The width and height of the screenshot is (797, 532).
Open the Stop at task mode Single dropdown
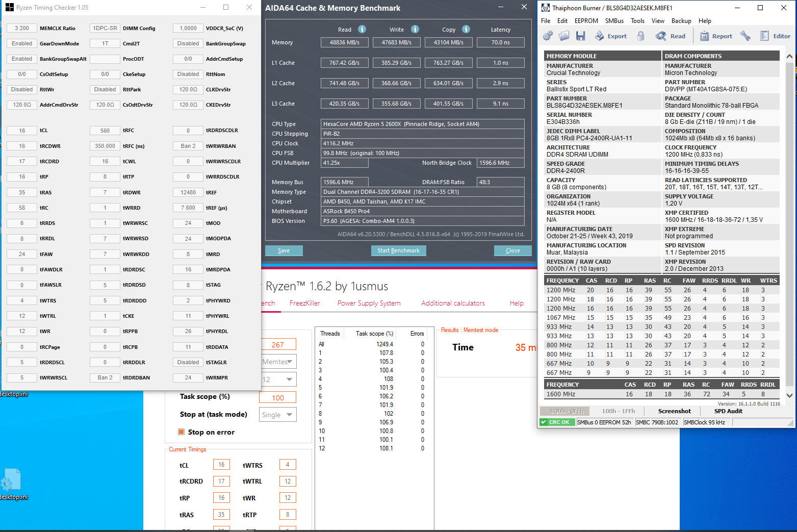click(x=278, y=415)
